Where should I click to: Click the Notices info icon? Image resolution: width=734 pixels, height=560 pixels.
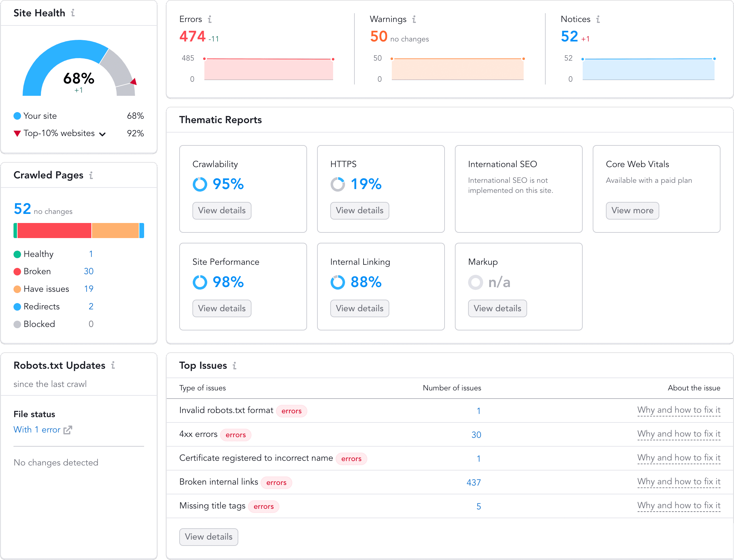tap(598, 19)
